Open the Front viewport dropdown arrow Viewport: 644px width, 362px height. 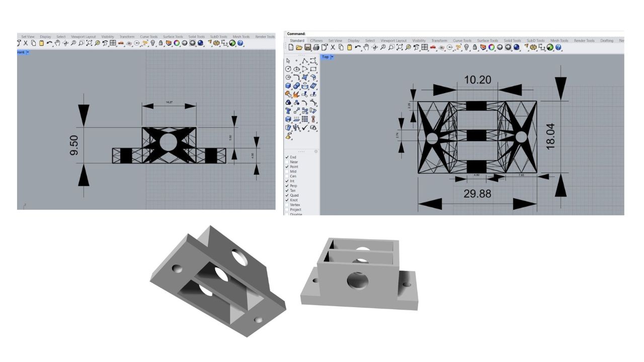point(28,52)
